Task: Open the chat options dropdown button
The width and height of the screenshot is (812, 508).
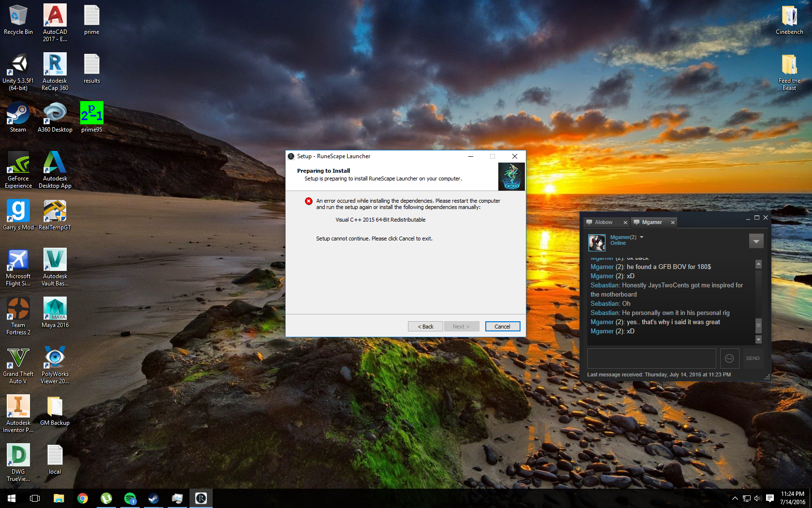Action: coord(756,241)
